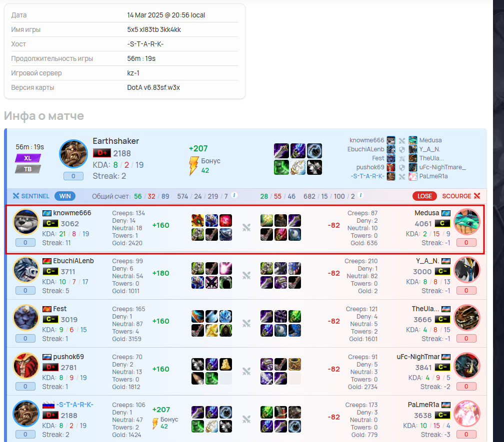
Task: Click the Earthshaker hero portrait in header
Action: tap(73, 154)
